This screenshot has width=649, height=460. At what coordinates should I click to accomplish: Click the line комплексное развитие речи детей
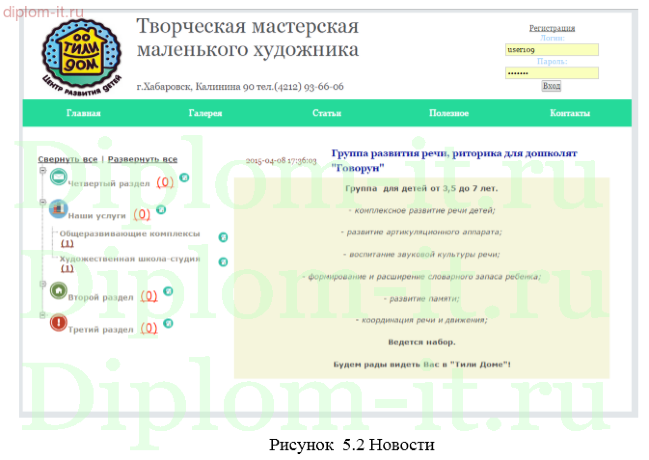pyautogui.click(x=422, y=210)
